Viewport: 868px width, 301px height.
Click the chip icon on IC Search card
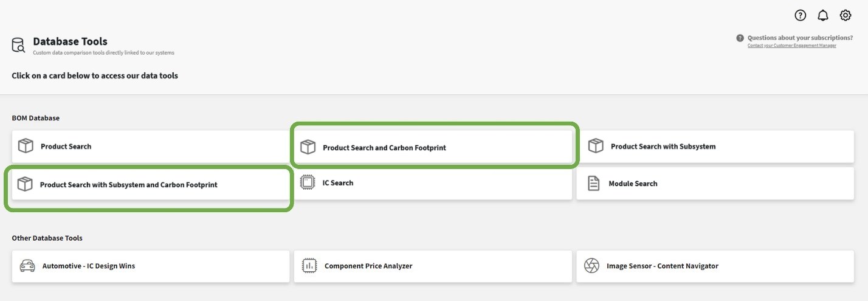(308, 182)
